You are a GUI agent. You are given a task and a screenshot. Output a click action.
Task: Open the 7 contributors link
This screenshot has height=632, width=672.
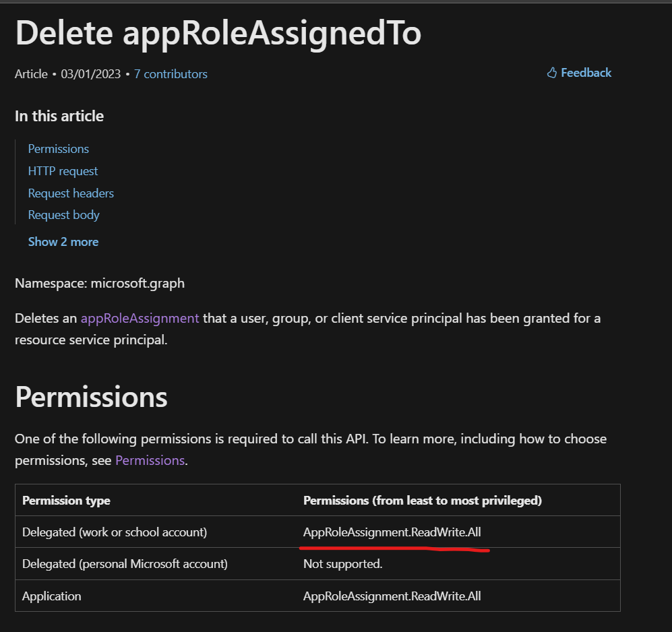(x=171, y=74)
